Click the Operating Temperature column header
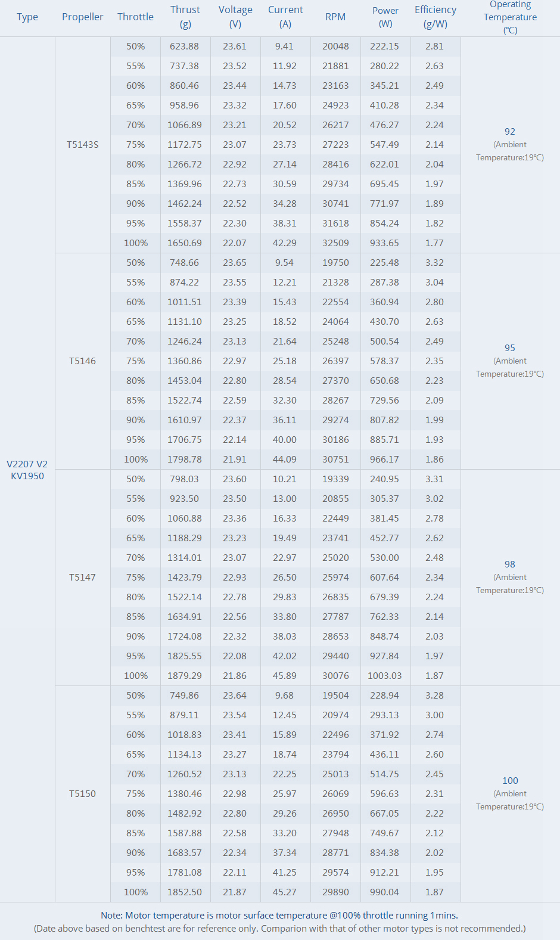Screen dimensions: 560x940 [510, 17]
